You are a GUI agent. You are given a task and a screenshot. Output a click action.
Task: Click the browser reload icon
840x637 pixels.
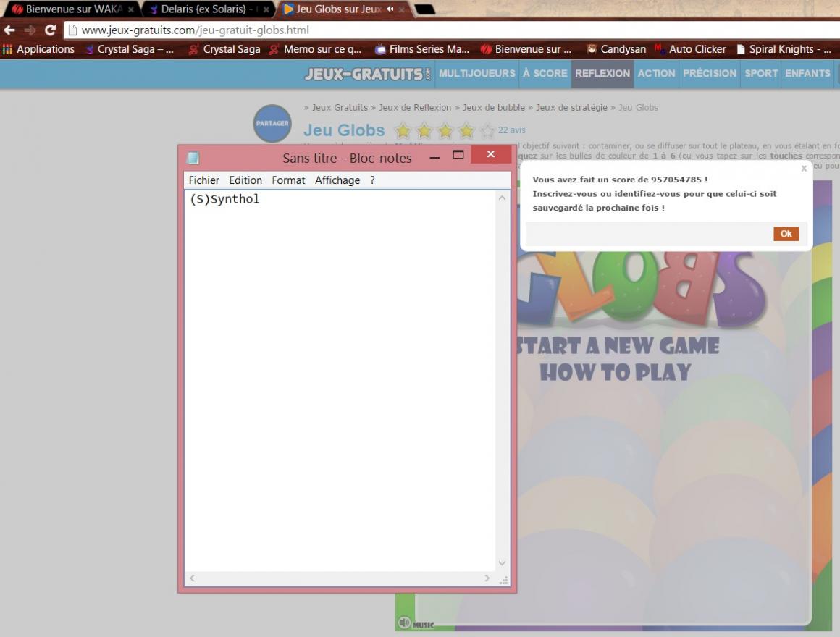(x=50, y=30)
